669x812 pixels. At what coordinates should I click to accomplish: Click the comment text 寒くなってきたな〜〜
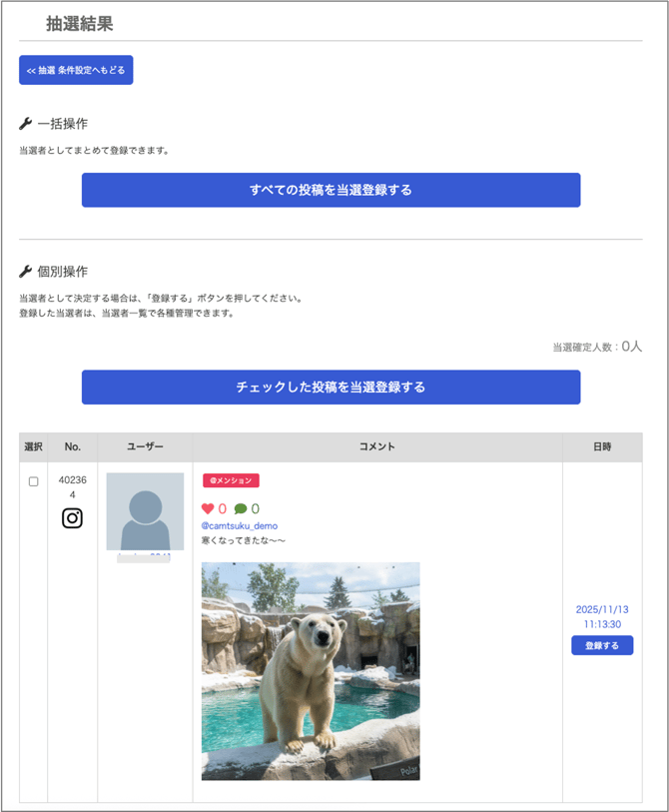244,540
